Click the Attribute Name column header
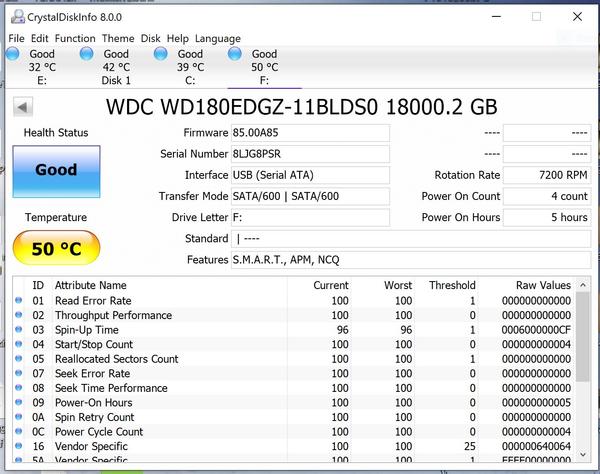This screenshot has width=600, height=474. [x=90, y=285]
